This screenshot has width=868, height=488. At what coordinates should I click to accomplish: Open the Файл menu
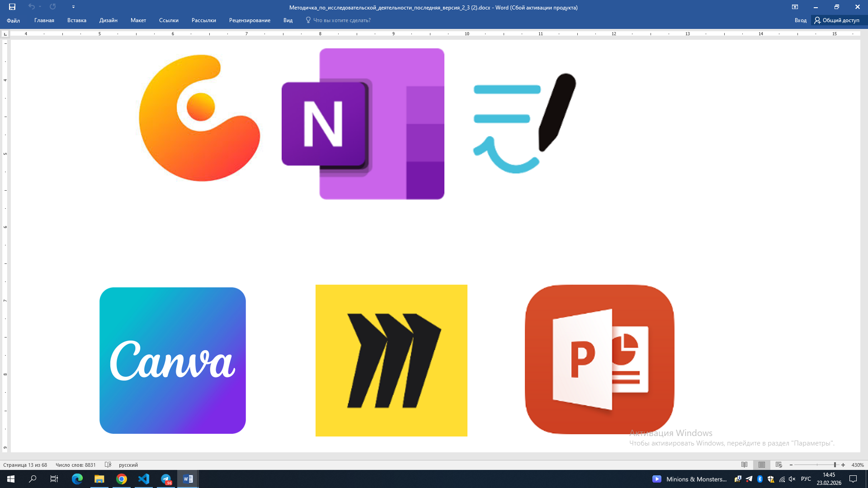(13, 20)
